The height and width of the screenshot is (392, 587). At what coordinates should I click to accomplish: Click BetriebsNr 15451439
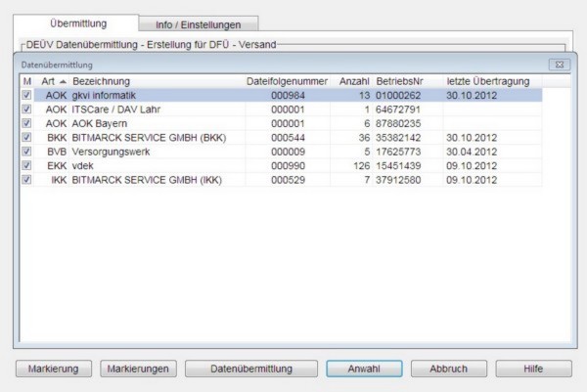tap(398, 166)
